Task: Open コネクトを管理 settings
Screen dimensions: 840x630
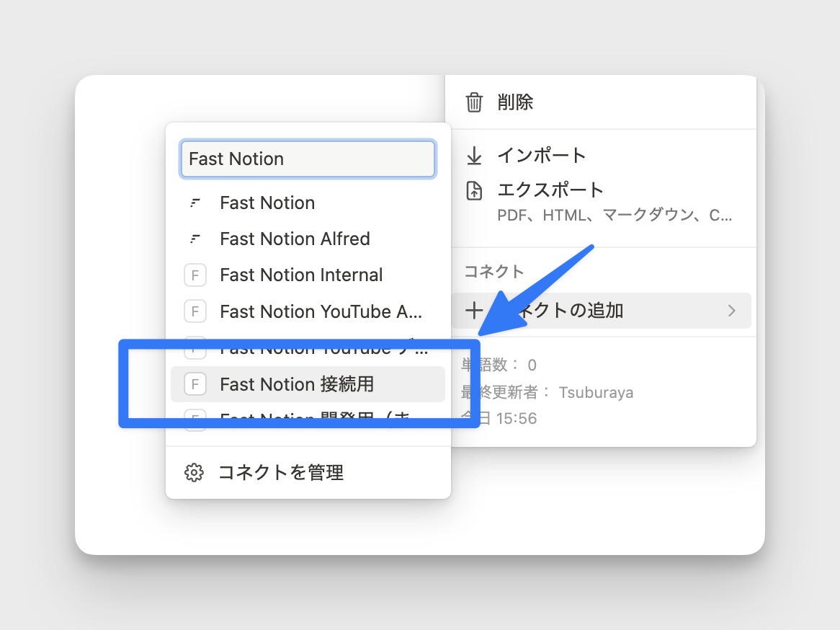Action: (x=308, y=472)
